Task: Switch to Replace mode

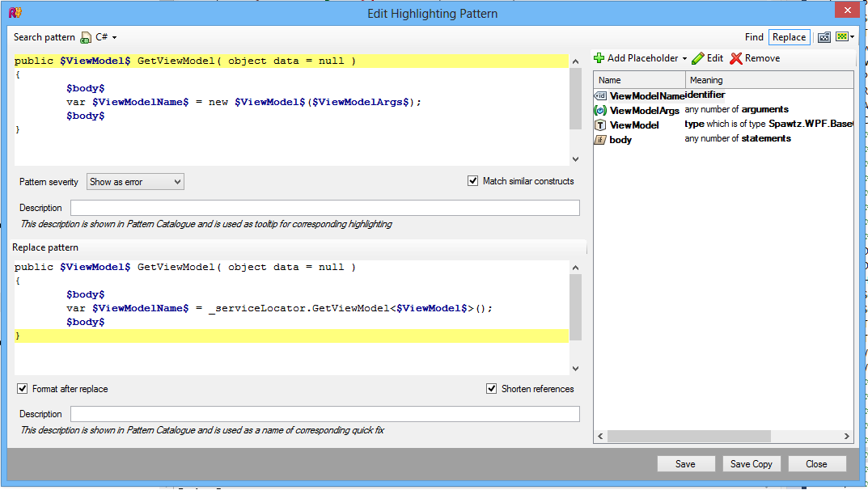Action: 789,37
